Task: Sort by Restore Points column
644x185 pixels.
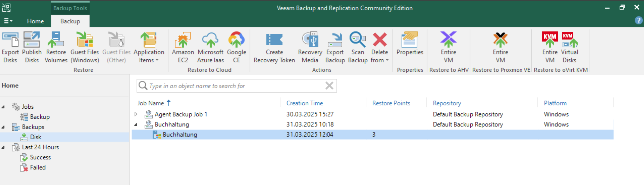Action: coord(391,103)
